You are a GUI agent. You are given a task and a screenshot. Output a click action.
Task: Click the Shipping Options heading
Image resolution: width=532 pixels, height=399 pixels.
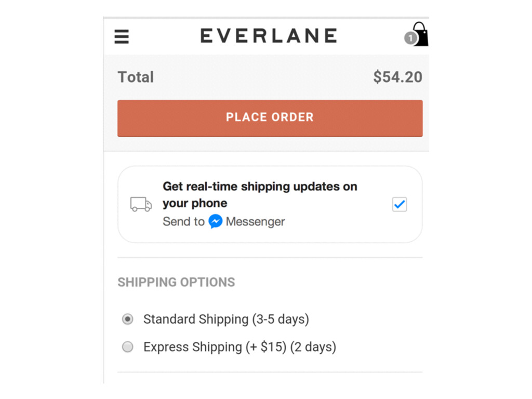click(x=176, y=282)
